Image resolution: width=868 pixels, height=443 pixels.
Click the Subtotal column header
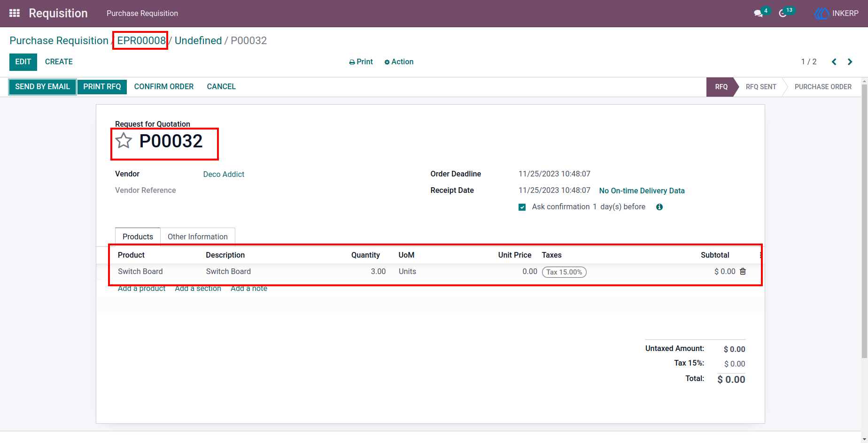click(x=715, y=255)
